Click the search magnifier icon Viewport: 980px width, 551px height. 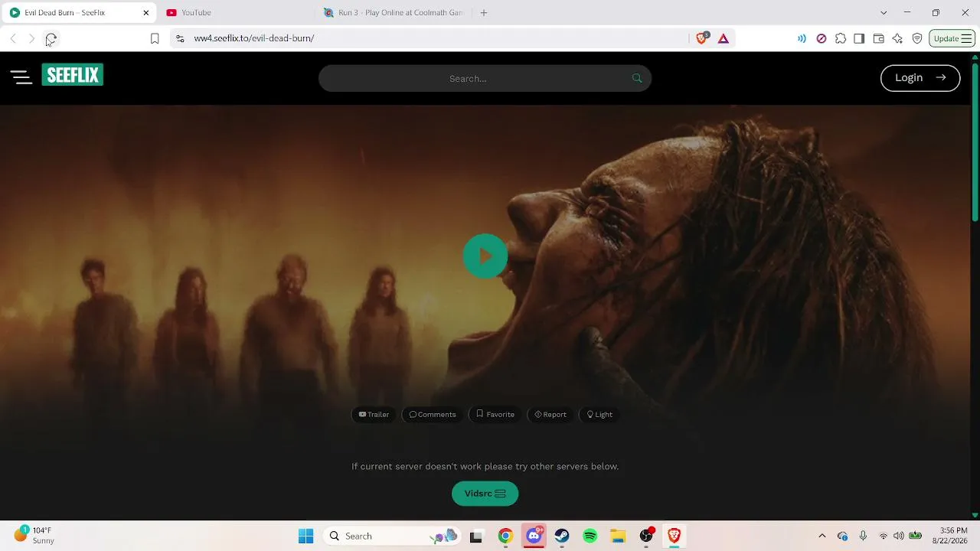(x=637, y=78)
